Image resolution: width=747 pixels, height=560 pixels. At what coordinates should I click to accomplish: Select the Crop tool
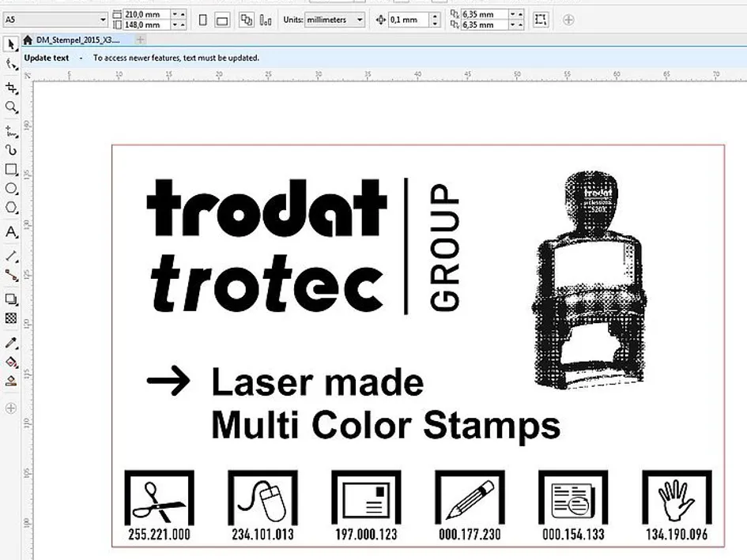[10, 88]
